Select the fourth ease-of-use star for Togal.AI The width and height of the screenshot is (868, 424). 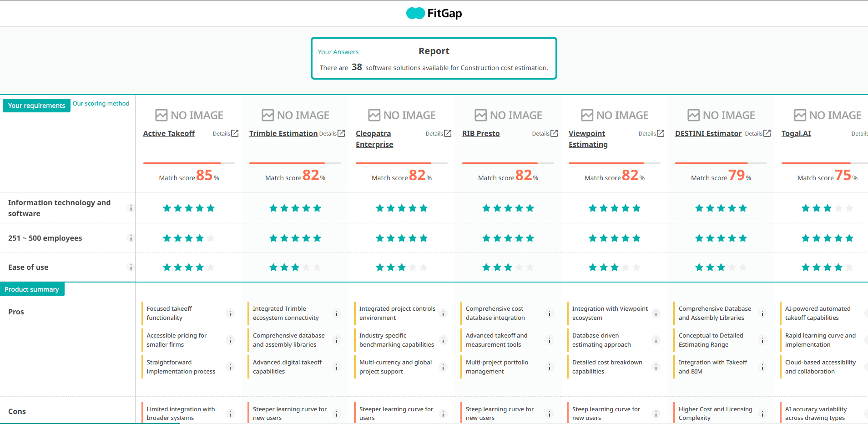838,267
